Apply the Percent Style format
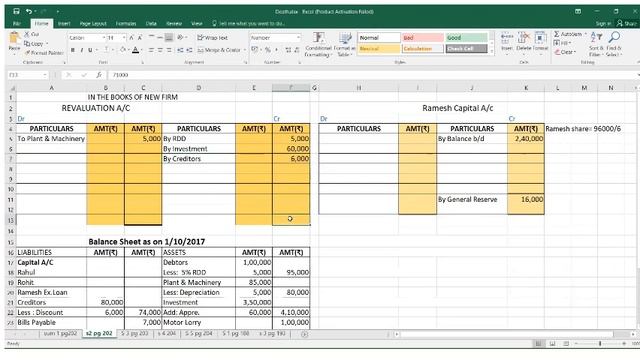Screen dimensions: 640x360 coord(268,49)
